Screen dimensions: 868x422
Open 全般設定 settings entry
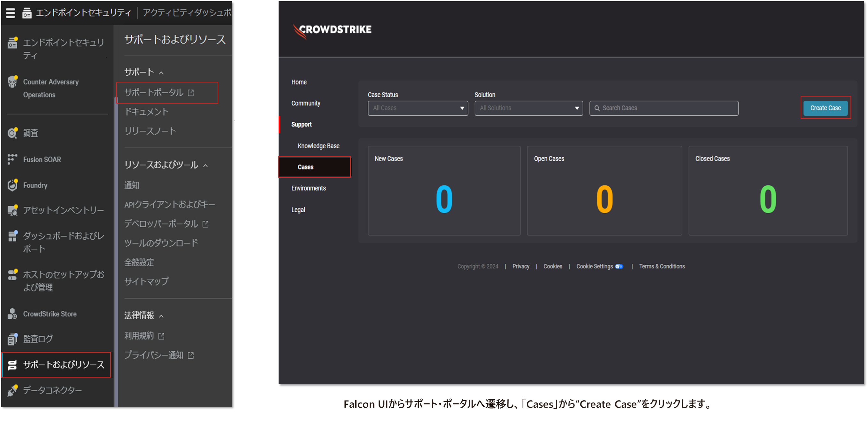(x=139, y=262)
